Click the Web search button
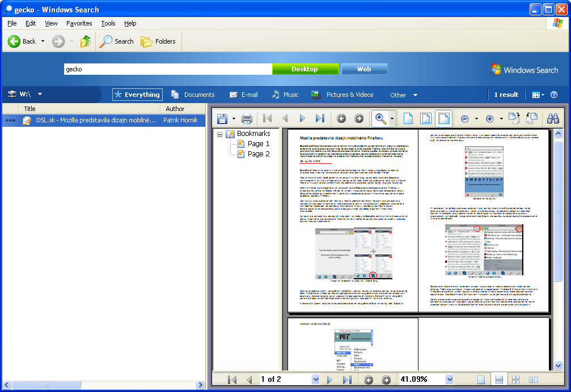This screenshot has height=392, width=571. 364,69
